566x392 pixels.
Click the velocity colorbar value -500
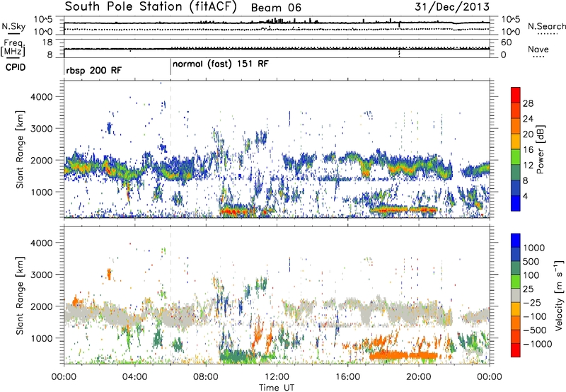(x=536, y=330)
